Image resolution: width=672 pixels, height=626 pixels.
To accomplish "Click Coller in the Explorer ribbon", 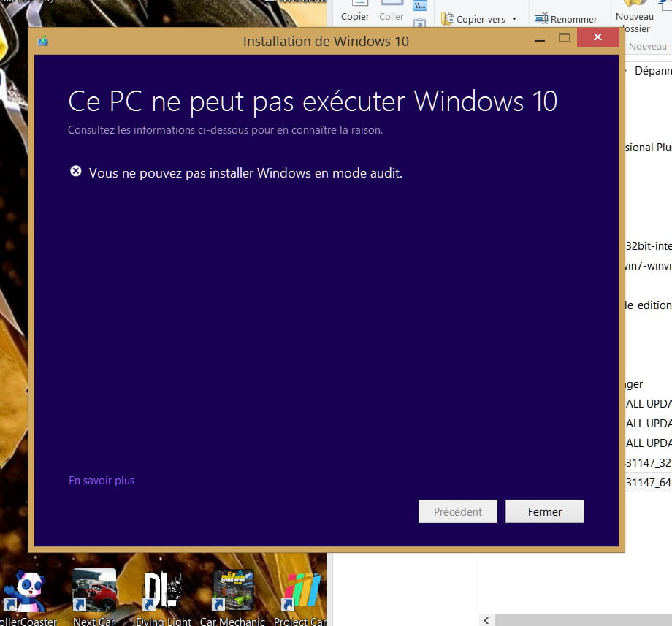I will (x=392, y=12).
